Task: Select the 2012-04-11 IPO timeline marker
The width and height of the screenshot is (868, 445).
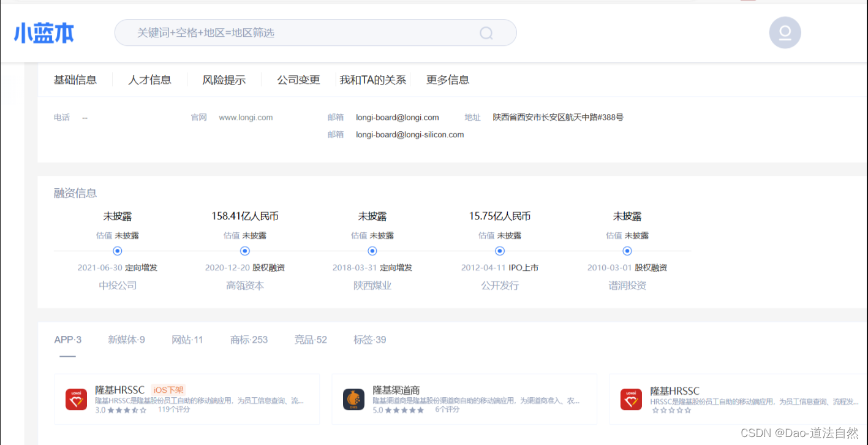Action: [500, 251]
